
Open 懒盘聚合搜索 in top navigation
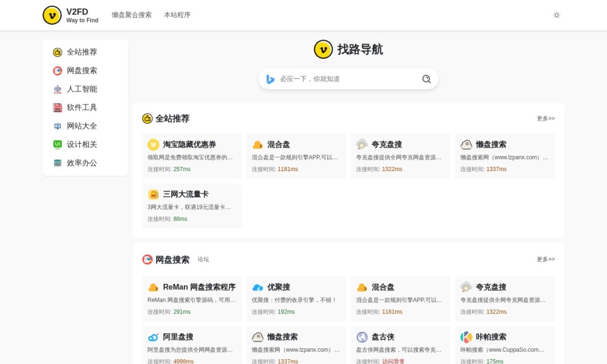click(132, 15)
